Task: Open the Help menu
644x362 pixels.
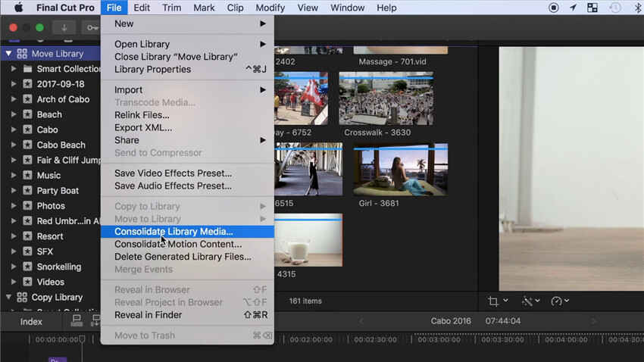Action: (x=386, y=8)
